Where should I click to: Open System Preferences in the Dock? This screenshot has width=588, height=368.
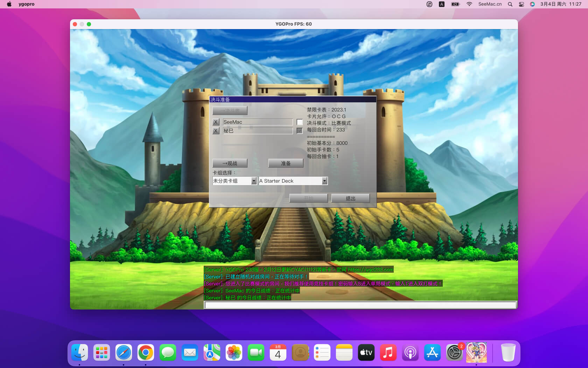454,353
